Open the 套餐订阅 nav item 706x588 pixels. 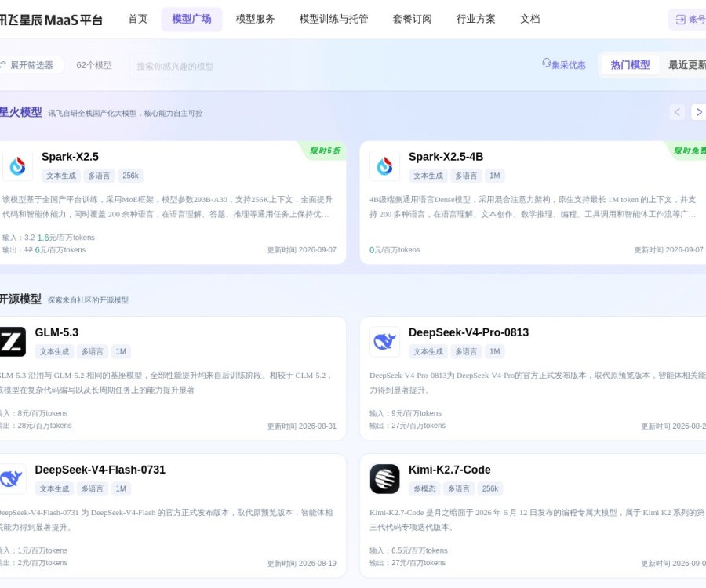(x=412, y=19)
